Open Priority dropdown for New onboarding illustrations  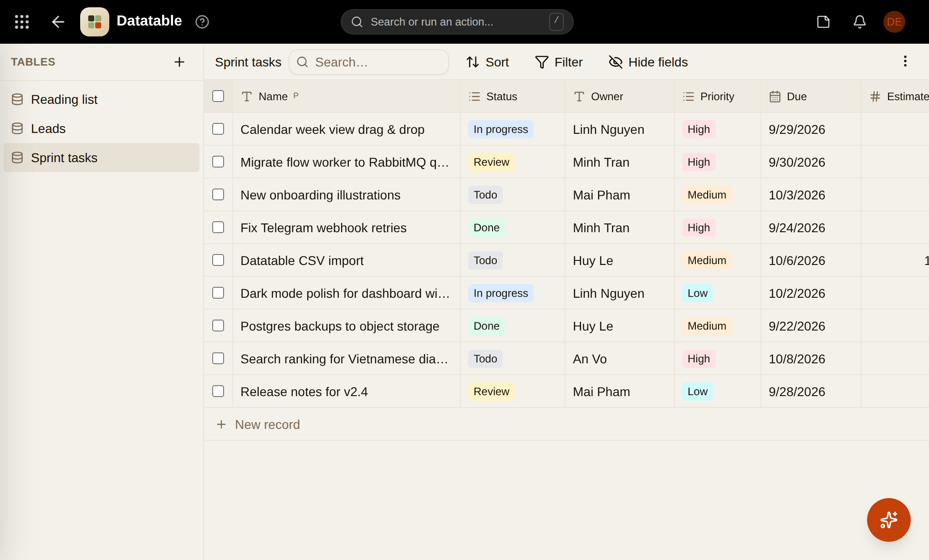707,195
